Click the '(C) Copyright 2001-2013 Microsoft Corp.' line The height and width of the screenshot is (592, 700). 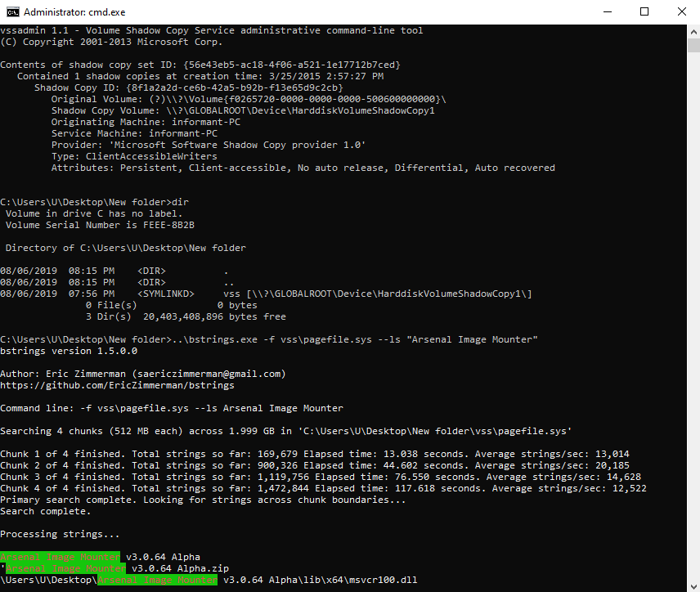(111, 42)
